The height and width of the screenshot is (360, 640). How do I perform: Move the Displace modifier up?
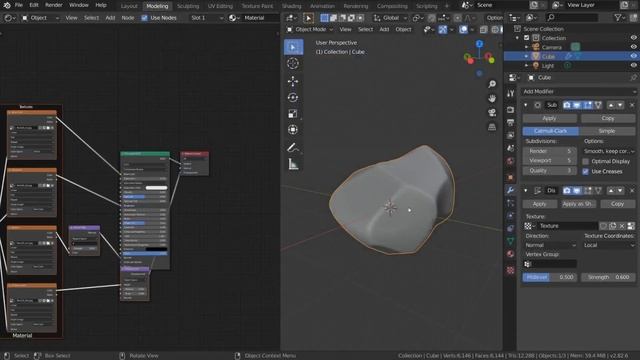tap(611, 191)
